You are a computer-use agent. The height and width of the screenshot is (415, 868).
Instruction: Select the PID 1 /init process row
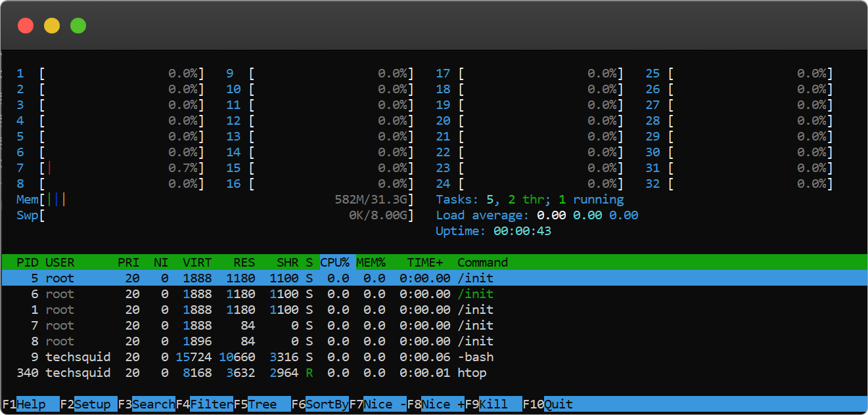pyautogui.click(x=434, y=310)
